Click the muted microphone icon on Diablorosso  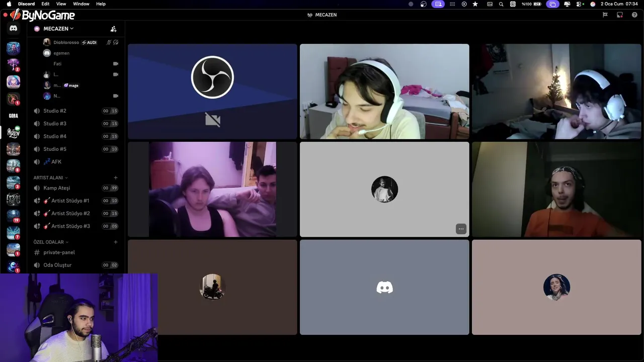109,42
